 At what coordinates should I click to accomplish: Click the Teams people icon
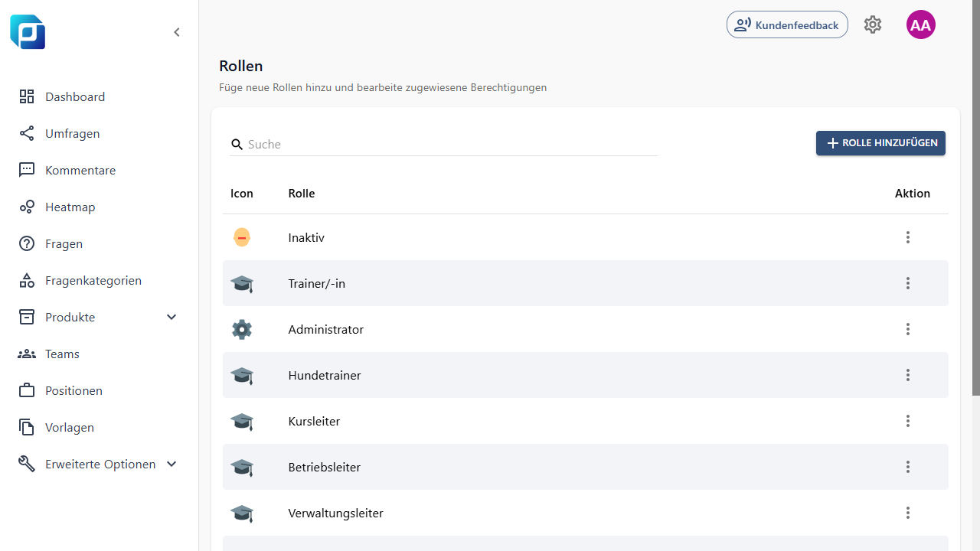27,354
